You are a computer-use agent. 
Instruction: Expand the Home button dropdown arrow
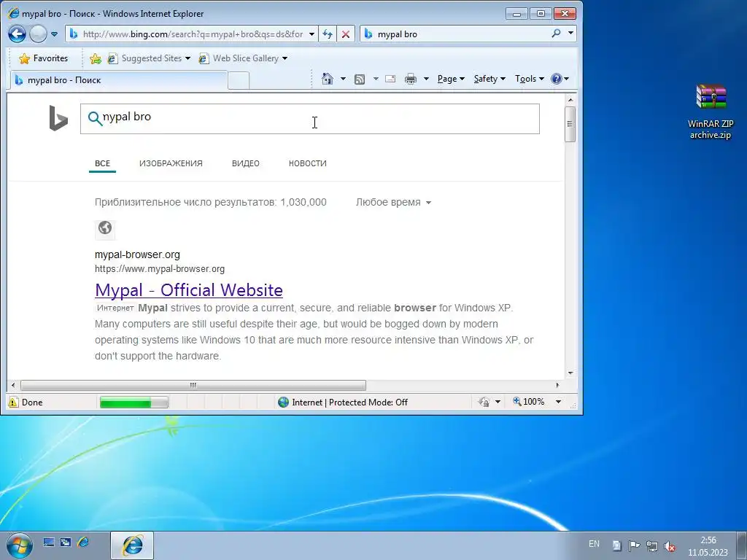[343, 79]
